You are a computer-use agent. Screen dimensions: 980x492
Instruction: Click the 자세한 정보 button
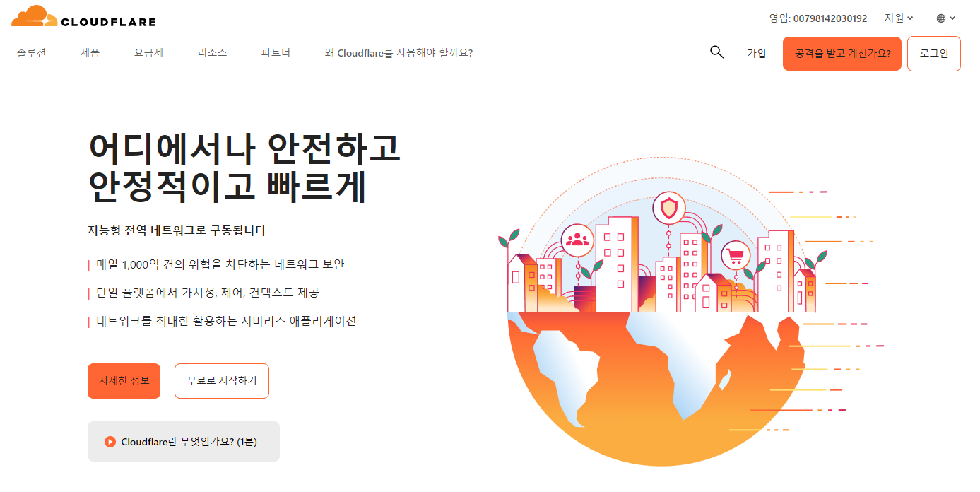pos(124,381)
